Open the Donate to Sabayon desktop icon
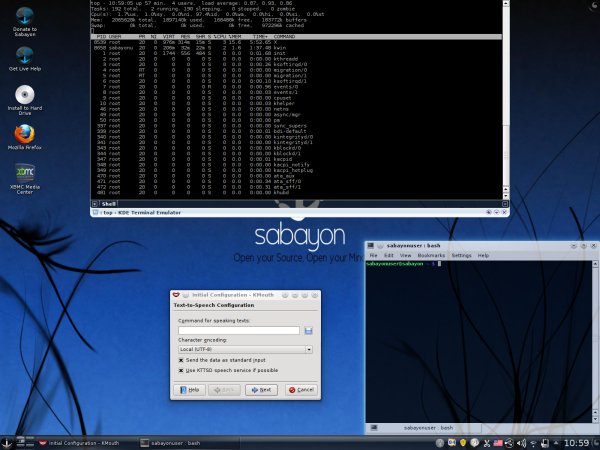This screenshot has width=600, height=450. (x=24, y=21)
